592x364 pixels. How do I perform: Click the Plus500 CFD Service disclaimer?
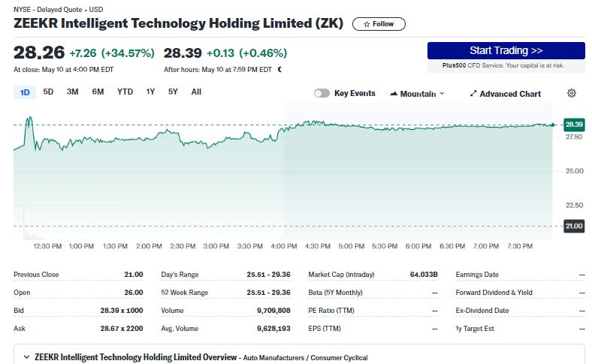click(503, 65)
